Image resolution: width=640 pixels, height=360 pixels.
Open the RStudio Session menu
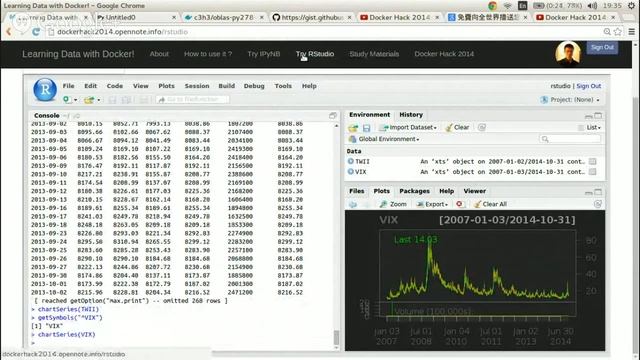pos(197,86)
